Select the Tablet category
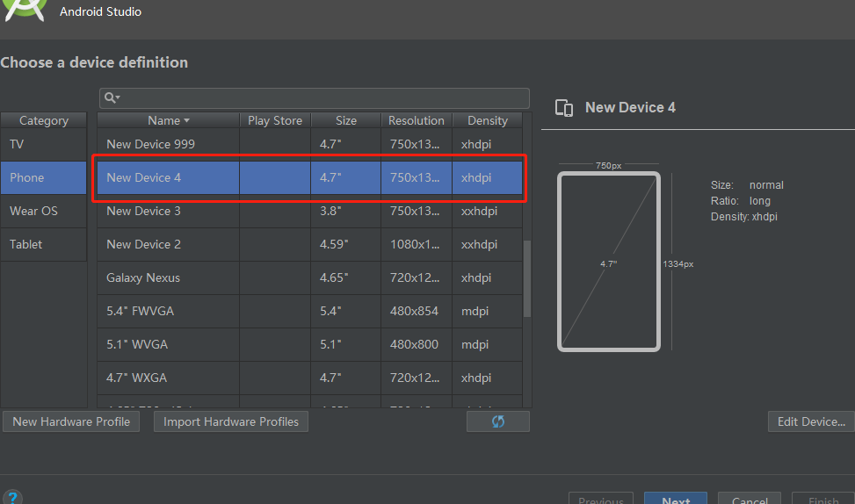 (x=44, y=244)
